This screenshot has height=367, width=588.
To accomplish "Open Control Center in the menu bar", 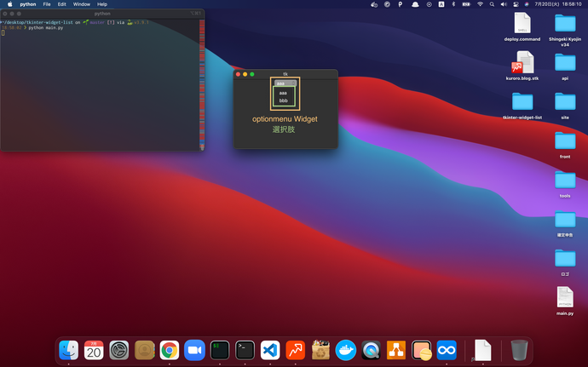I will point(516,4).
